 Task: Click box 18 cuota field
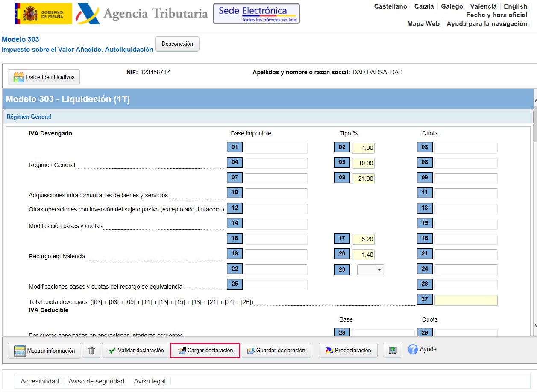[x=466, y=239]
